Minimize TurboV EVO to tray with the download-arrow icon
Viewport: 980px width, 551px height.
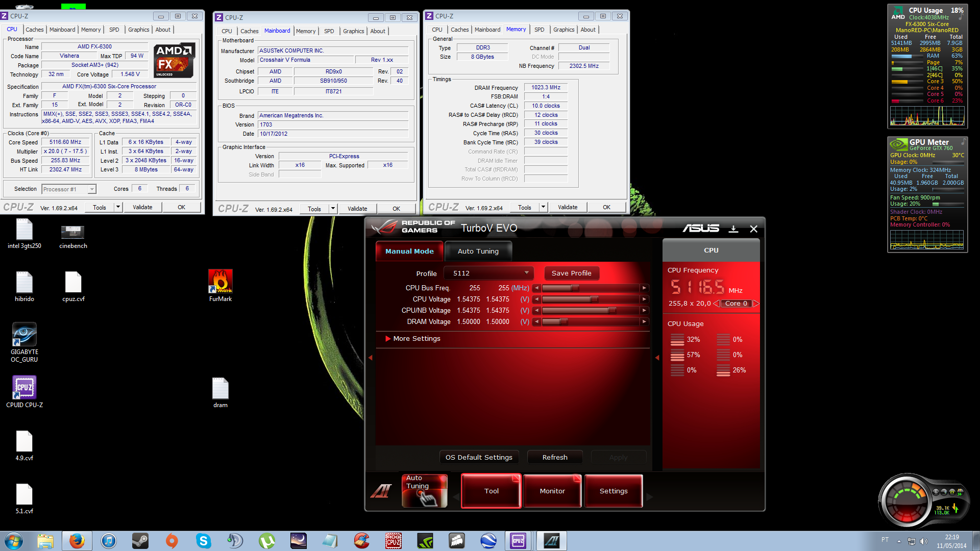click(x=733, y=229)
